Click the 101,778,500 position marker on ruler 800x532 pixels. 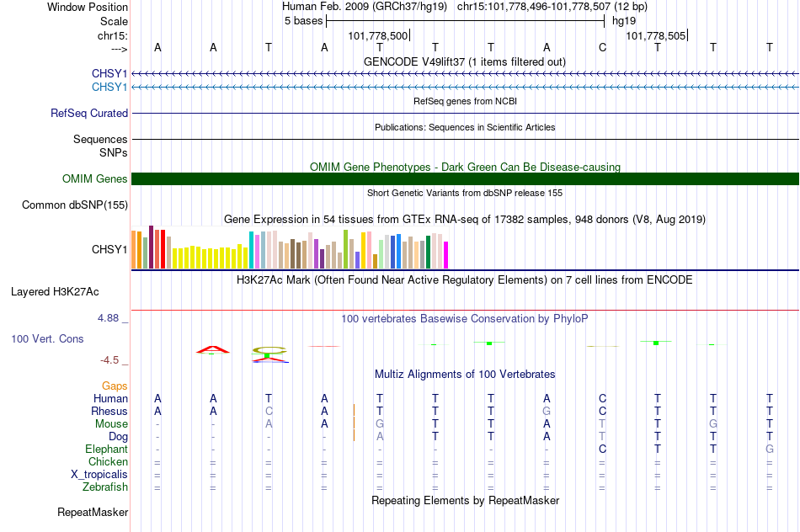[378, 35]
